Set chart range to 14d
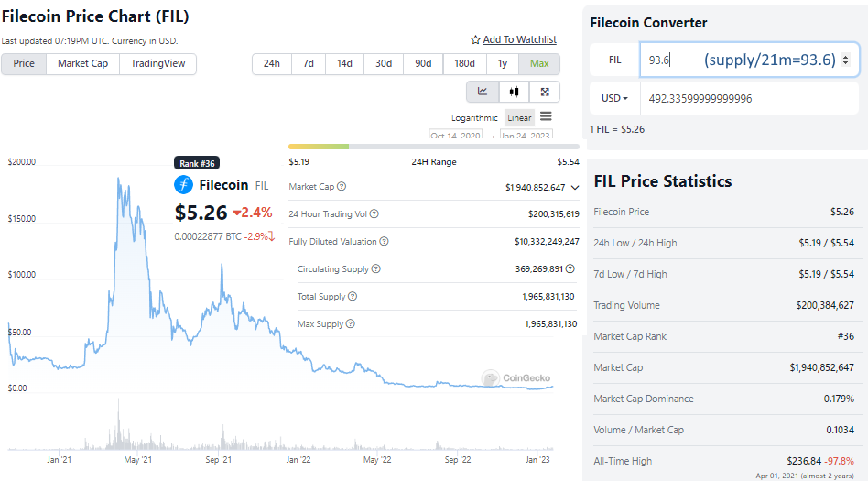The height and width of the screenshot is (481, 868). click(x=345, y=64)
